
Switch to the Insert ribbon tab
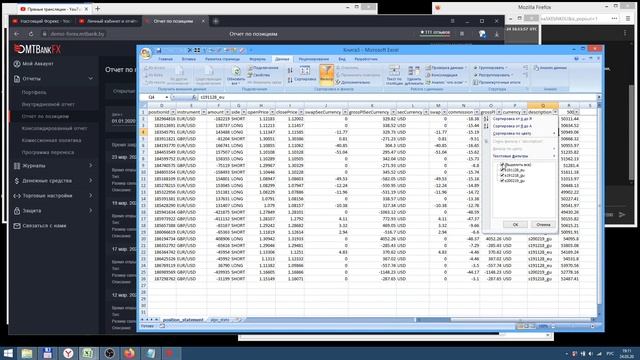coord(189,59)
